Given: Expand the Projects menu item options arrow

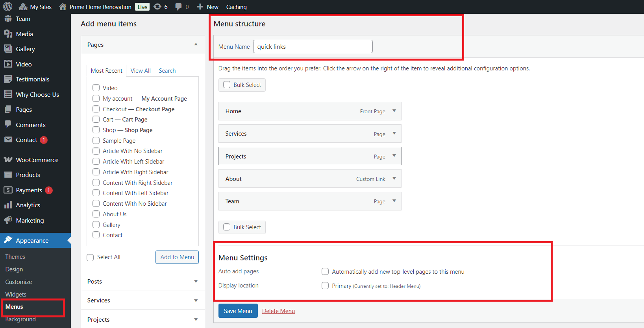Looking at the screenshot, I should tap(394, 156).
